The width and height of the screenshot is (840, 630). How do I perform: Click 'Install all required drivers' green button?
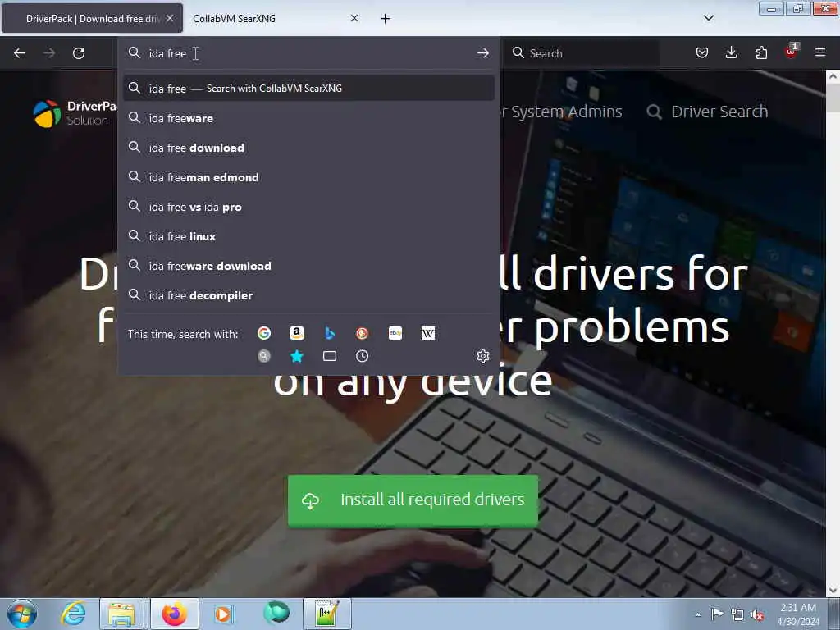coord(413,500)
